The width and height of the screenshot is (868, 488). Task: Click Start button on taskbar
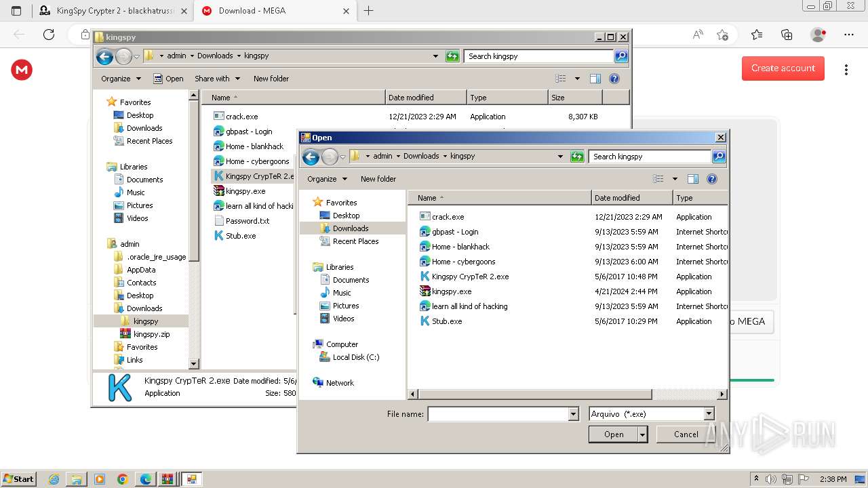[x=18, y=479]
